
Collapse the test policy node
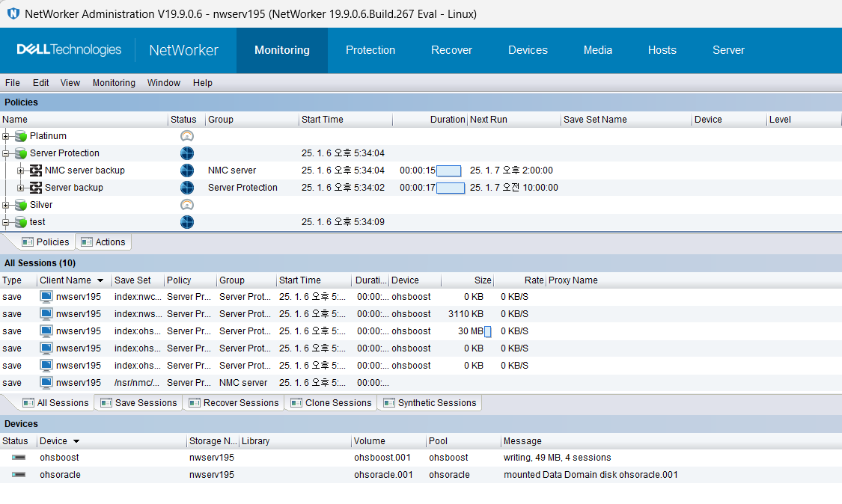pyautogui.click(x=5, y=222)
